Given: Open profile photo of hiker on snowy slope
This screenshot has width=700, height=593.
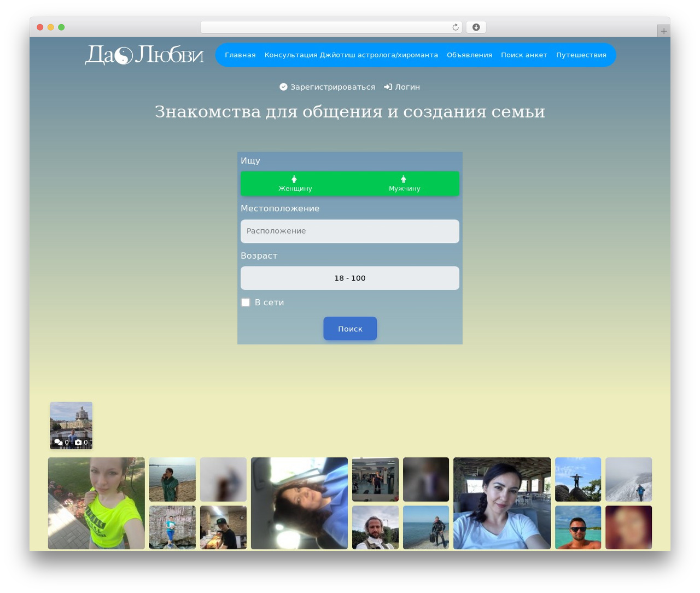Looking at the screenshot, I should point(629,479).
